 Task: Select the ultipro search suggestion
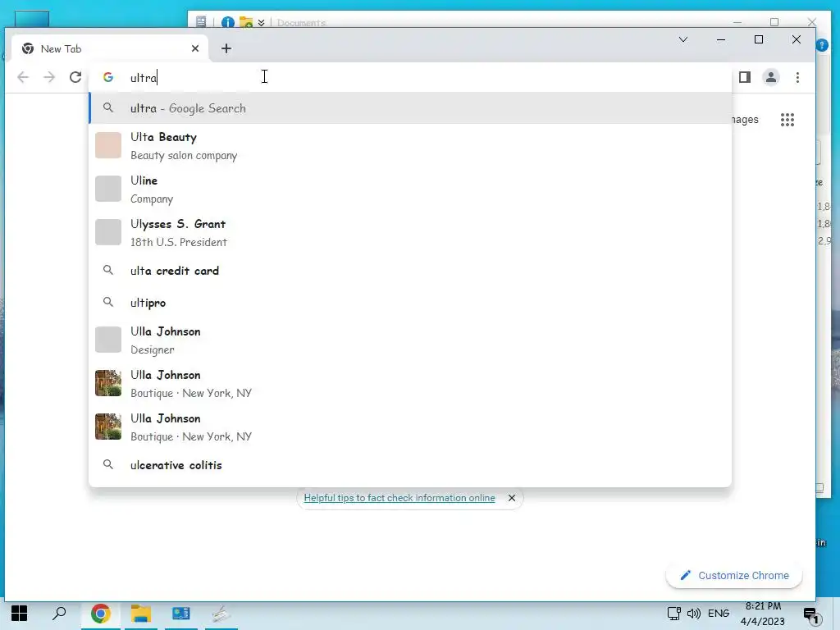pyautogui.click(x=410, y=302)
